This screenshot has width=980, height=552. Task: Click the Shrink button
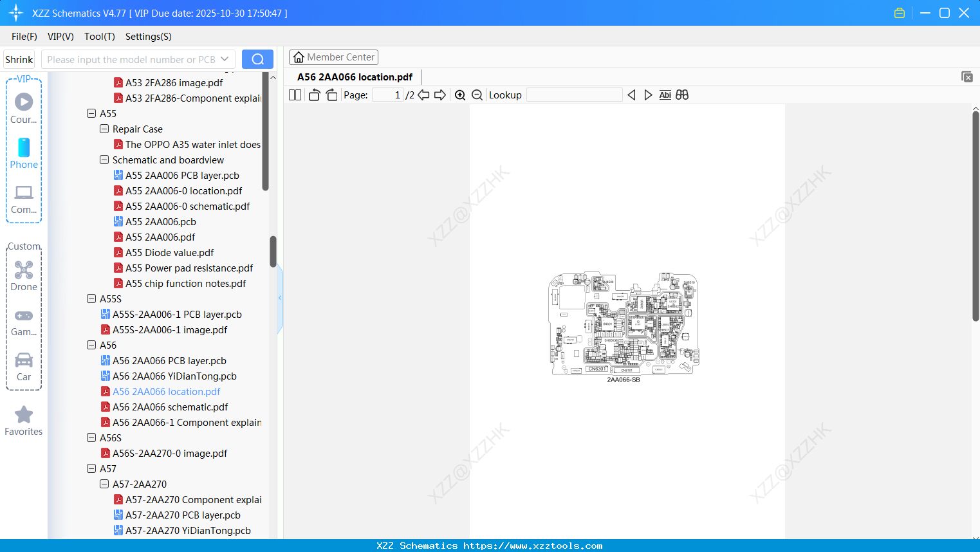coord(19,59)
